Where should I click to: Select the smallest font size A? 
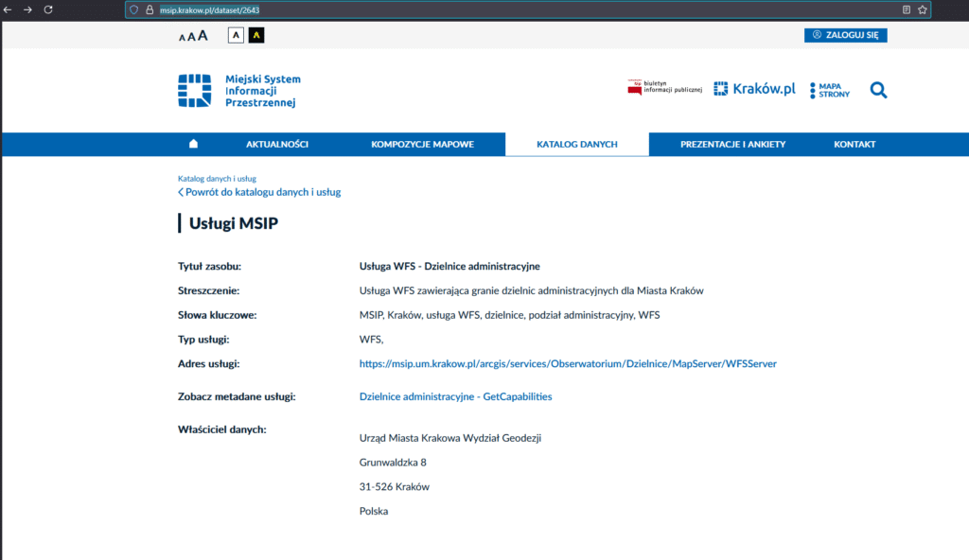tap(182, 37)
